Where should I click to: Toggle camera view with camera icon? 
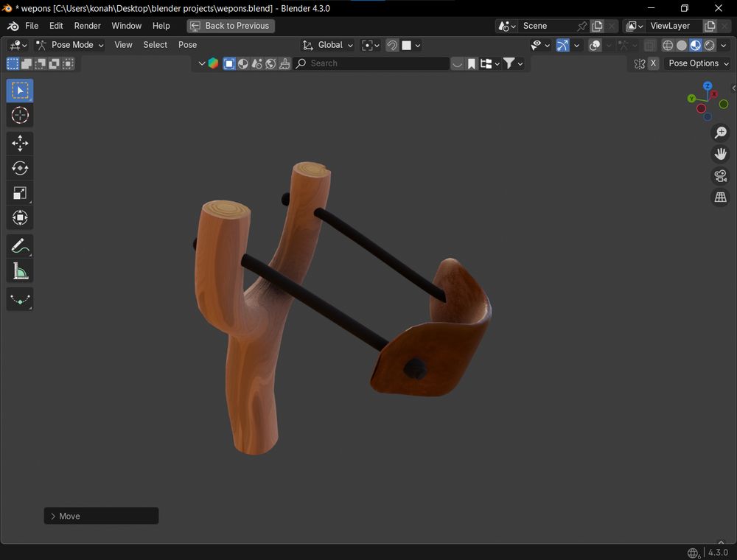[x=720, y=175]
